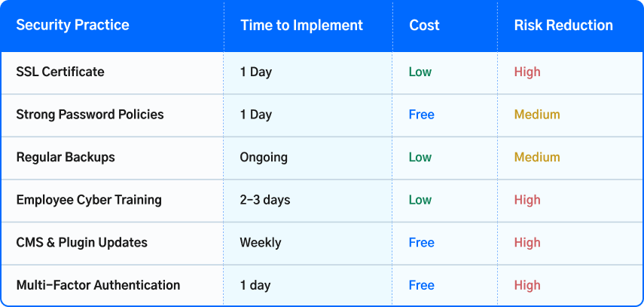This screenshot has height=307, width=644.
Task: Click the 2–3 days time value
Action: (x=265, y=200)
